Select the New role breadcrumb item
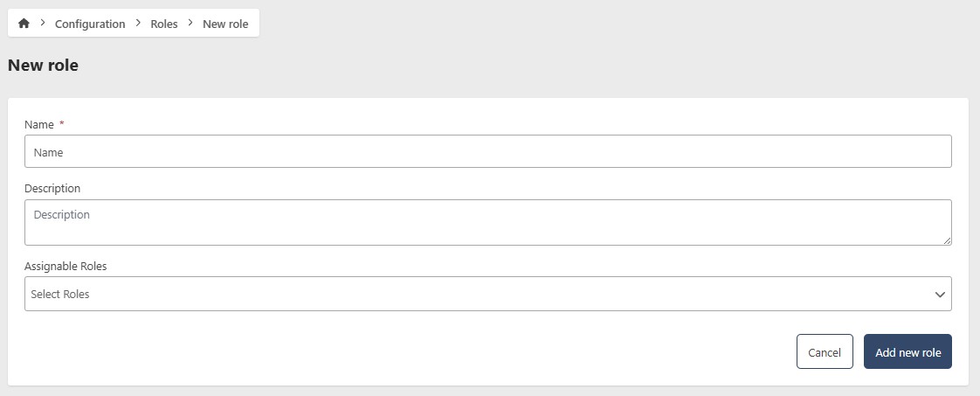Screen dimensions: 980x396 point(225,24)
